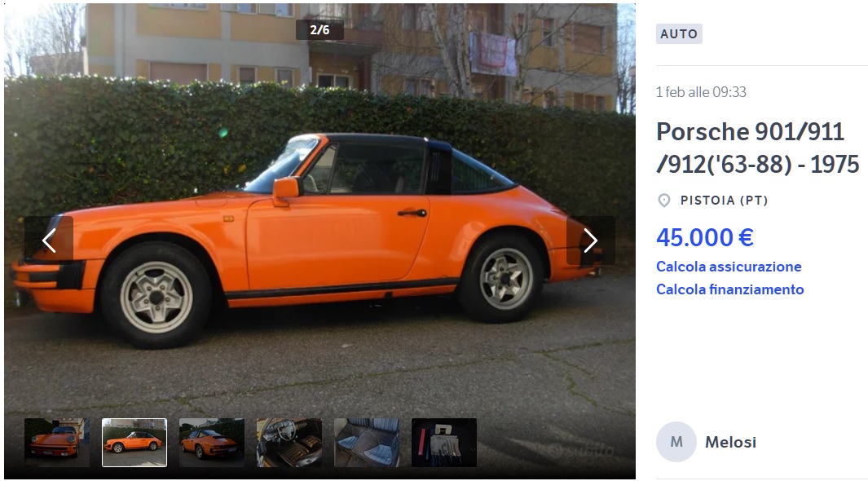The height and width of the screenshot is (481, 868).
Task: Show sixth thumbnail with documents and tools
Action: pos(444,443)
